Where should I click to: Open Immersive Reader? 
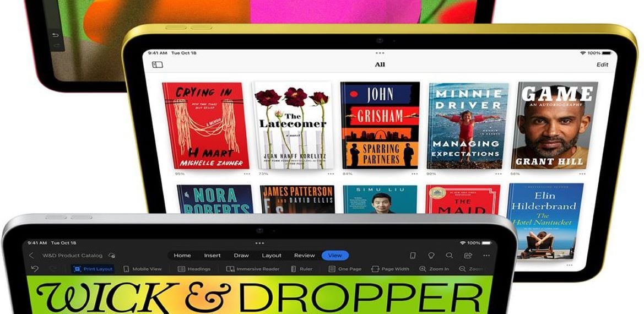coord(253,269)
